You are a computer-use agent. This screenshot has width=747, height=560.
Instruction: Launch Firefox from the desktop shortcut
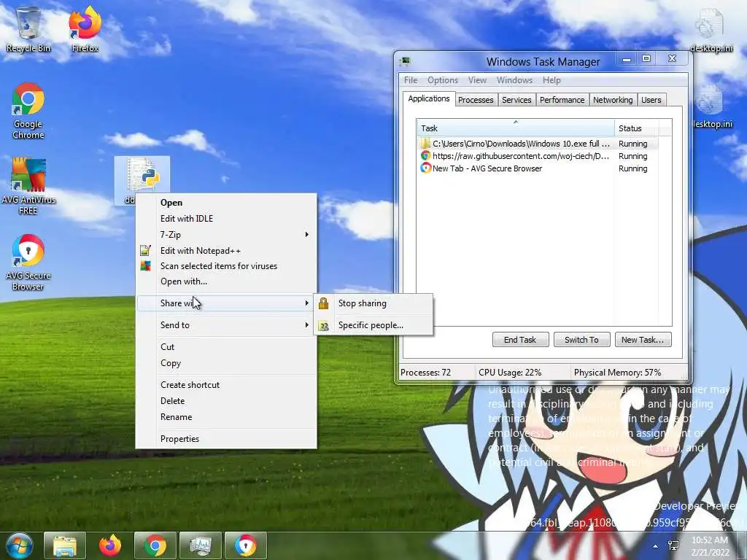(x=85, y=28)
